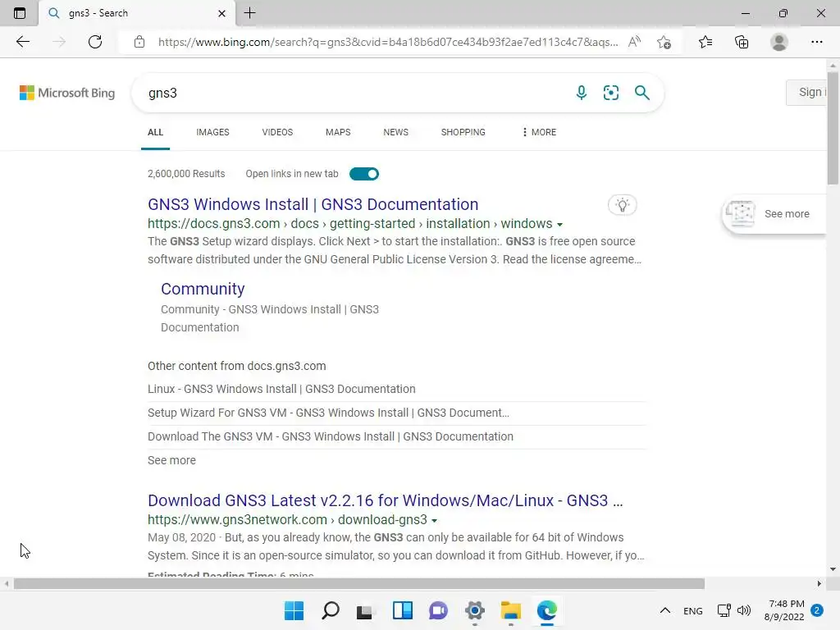Open the Collections panel

[x=742, y=42]
